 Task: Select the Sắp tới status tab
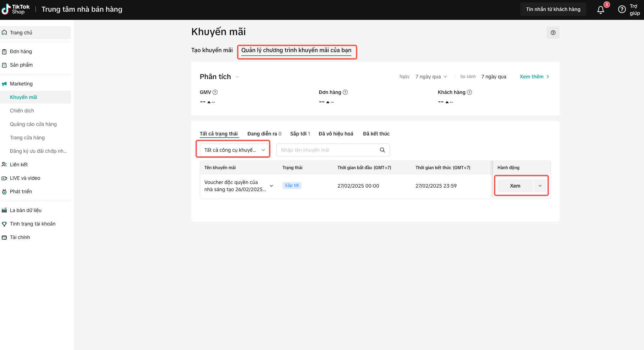point(300,134)
